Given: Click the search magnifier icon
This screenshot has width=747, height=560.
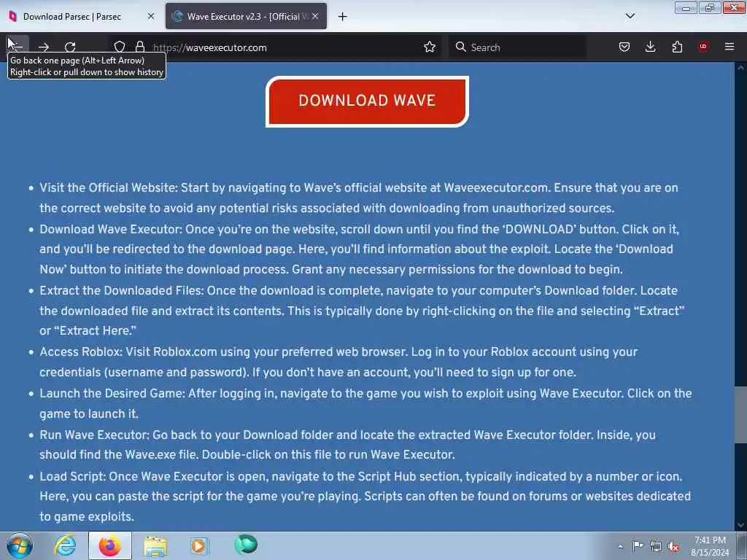Looking at the screenshot, I should coord(460,47).
